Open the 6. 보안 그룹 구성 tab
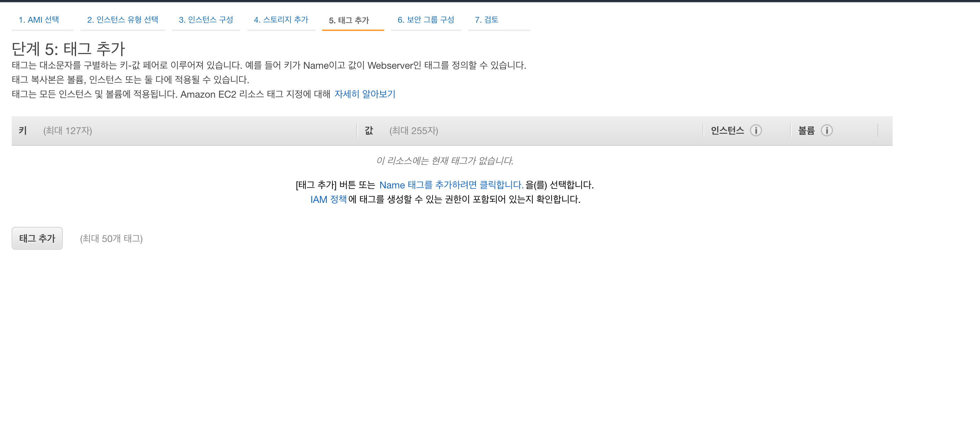This screenshot has height=438, width=980. click(426, 20)
